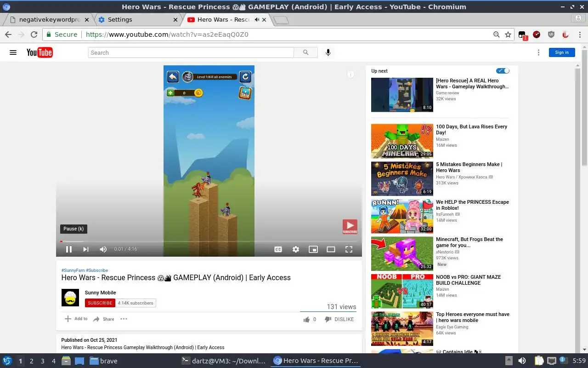588x368 pixels.
Task: Open the Chromium three-dot menu
Action: pyautogui.click(x=580, y=34)
